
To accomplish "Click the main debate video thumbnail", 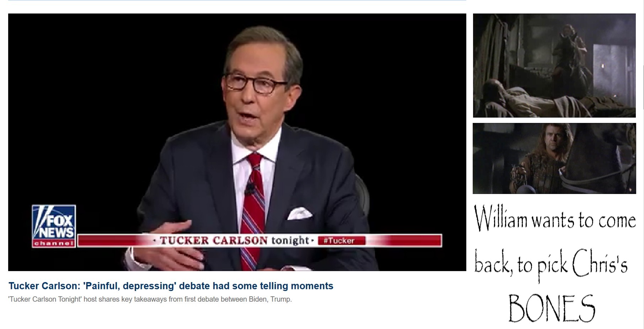I will pyautogui.click(x=237, y=142).
